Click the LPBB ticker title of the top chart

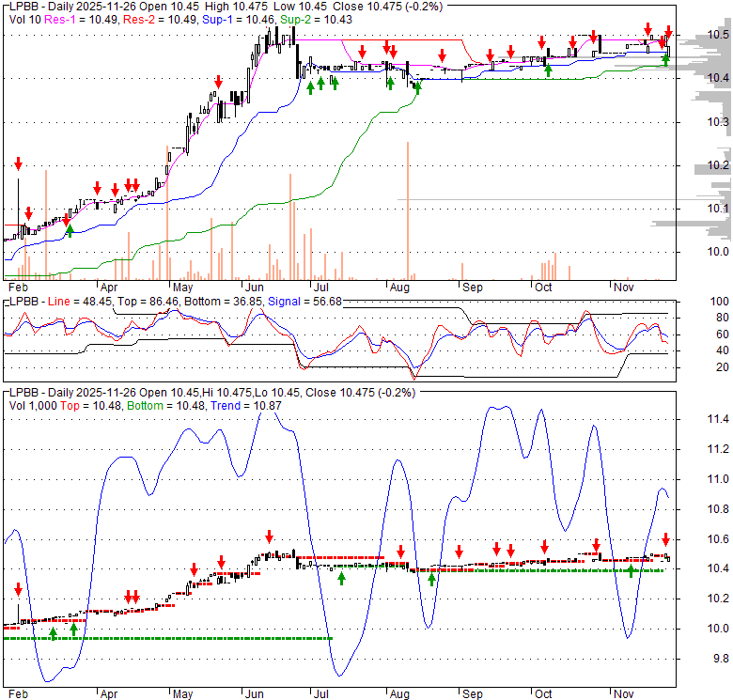click(23, 8)
